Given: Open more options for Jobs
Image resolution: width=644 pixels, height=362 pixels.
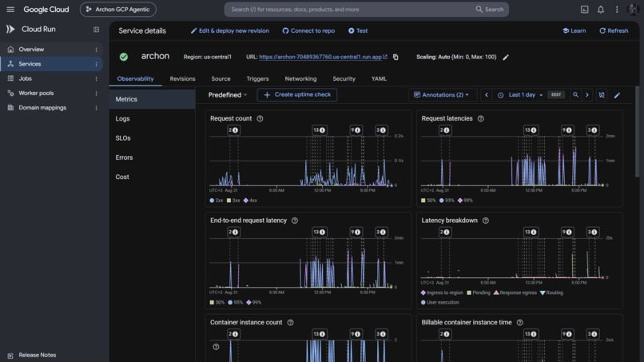Looking at the screenshot, I should click(96, 78).
